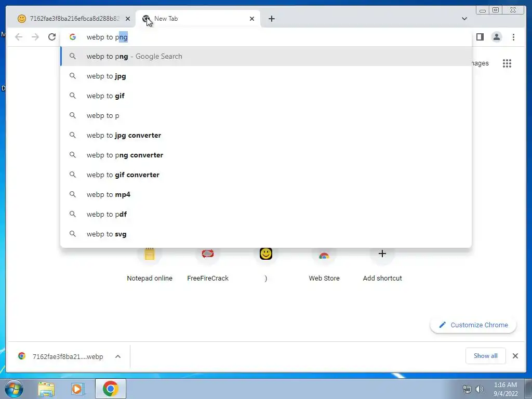The width and height of the screenshot is (532, 399).
Task: Expand the tab search chevron
Action: point(464,19)
